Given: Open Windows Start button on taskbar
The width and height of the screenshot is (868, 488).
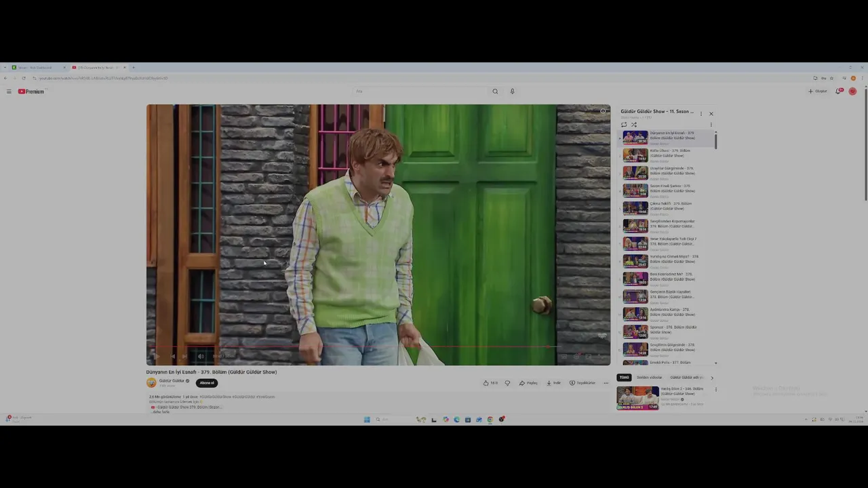Looking at the screenshot, I should [x=367, y=420].
